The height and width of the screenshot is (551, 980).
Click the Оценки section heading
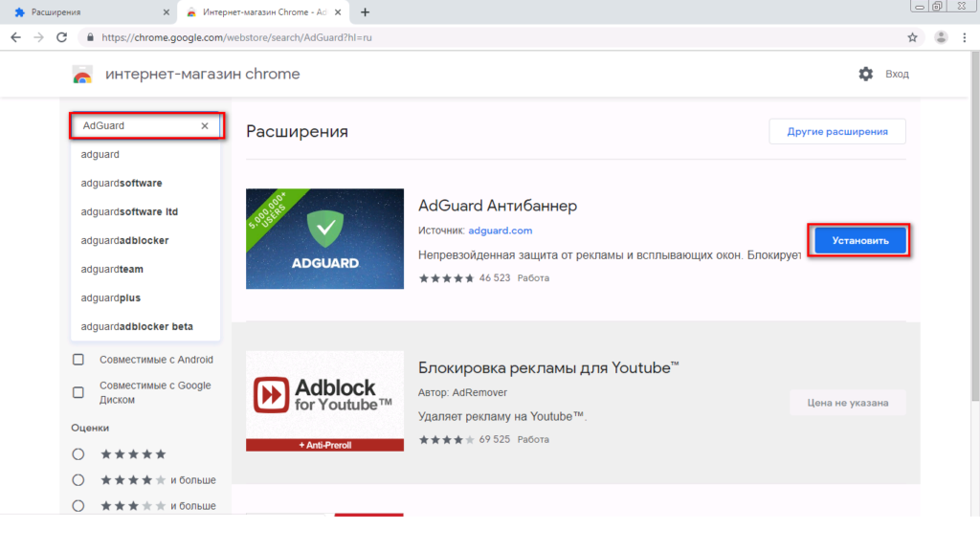click(x=90, y=428)
